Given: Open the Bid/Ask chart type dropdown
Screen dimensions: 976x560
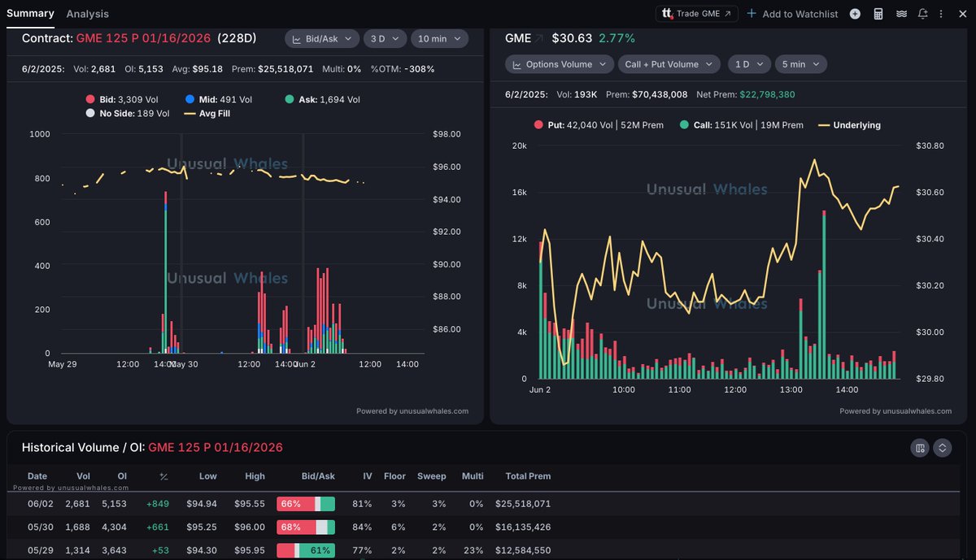Looking at the screenshot, I should click(322, 38).
